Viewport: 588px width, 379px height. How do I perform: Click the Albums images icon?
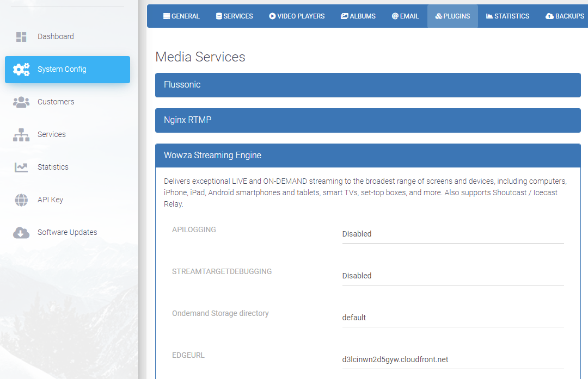(344, 16)
